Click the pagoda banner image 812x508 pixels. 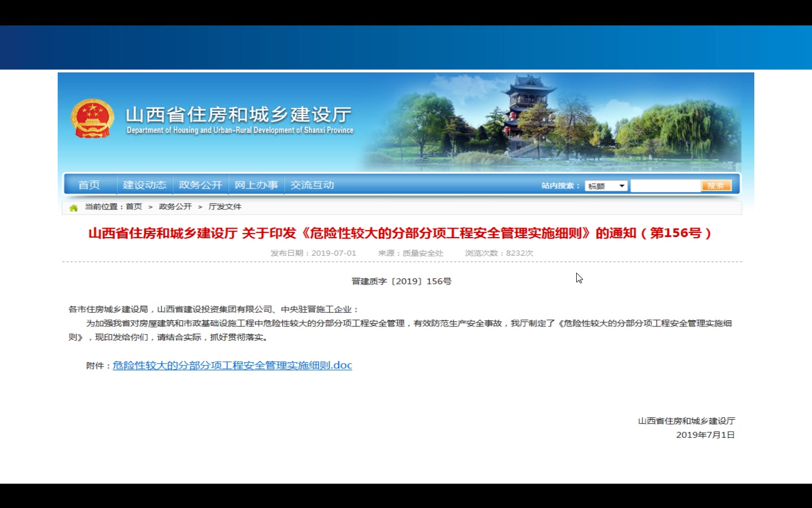click(x=551, y=122)
